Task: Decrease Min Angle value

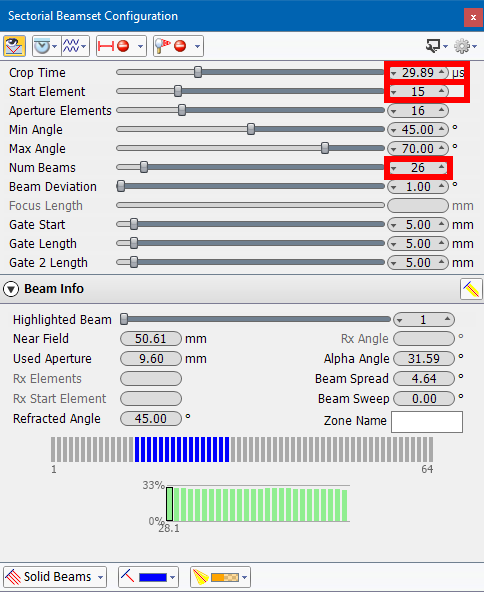Action: (394, 130)
